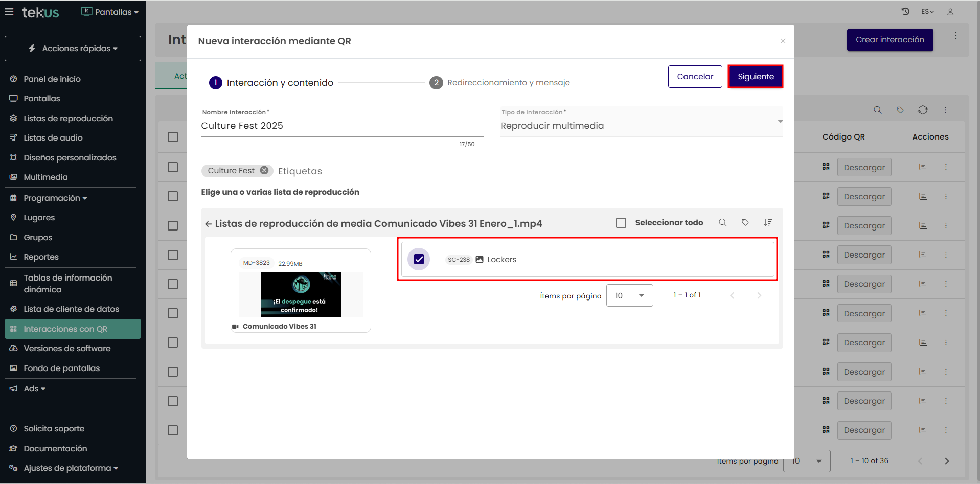Click the tag filter icon in playlist panel
Screen dimensions: 980x484
pos(745,223)
